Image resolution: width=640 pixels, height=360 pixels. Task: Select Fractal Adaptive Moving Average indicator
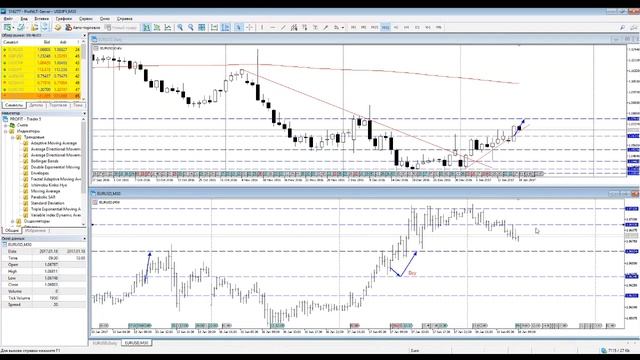[x=56, y=179]
